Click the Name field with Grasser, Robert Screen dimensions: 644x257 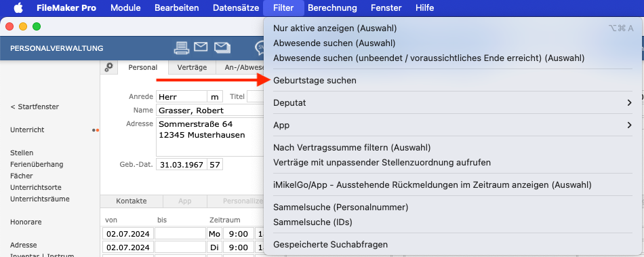click(209, 111)
